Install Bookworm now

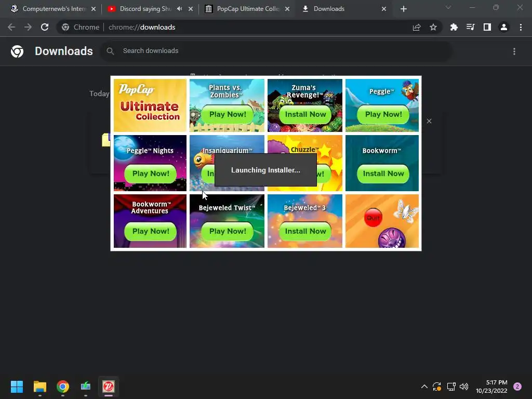[383, 174]
